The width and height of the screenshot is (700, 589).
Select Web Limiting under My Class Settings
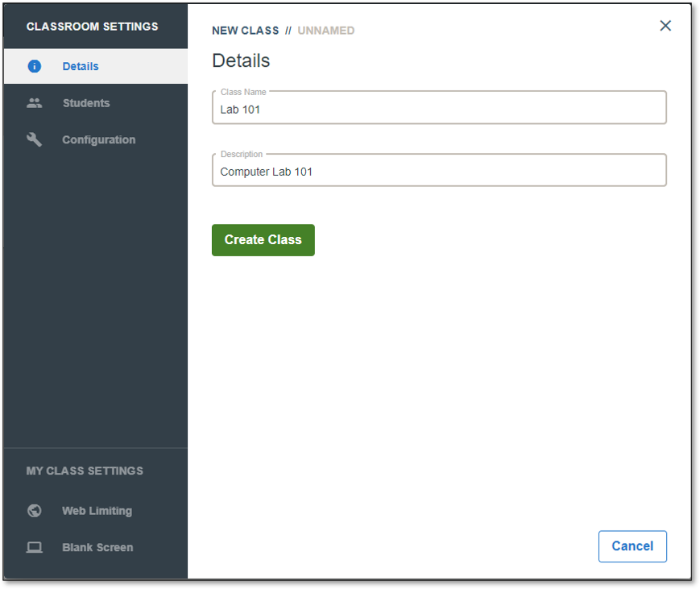click(96, 510)
